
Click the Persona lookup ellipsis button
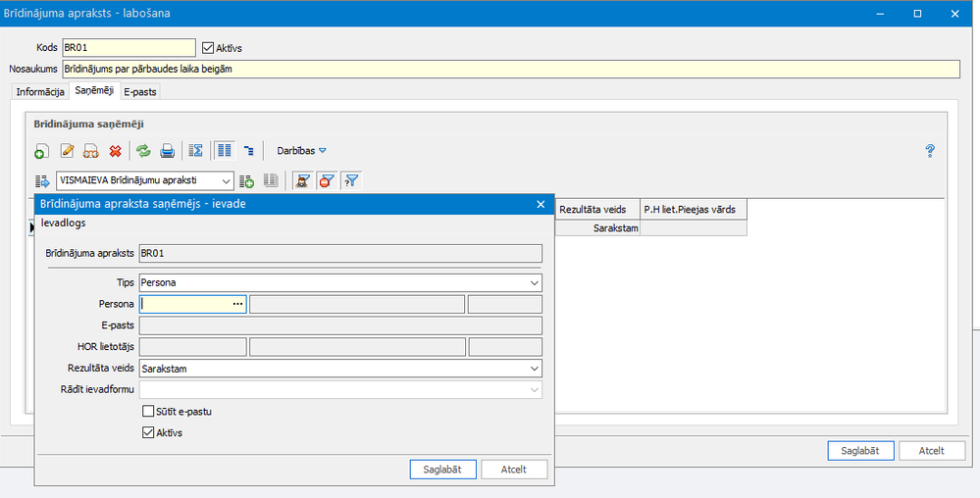coord(237,304)
